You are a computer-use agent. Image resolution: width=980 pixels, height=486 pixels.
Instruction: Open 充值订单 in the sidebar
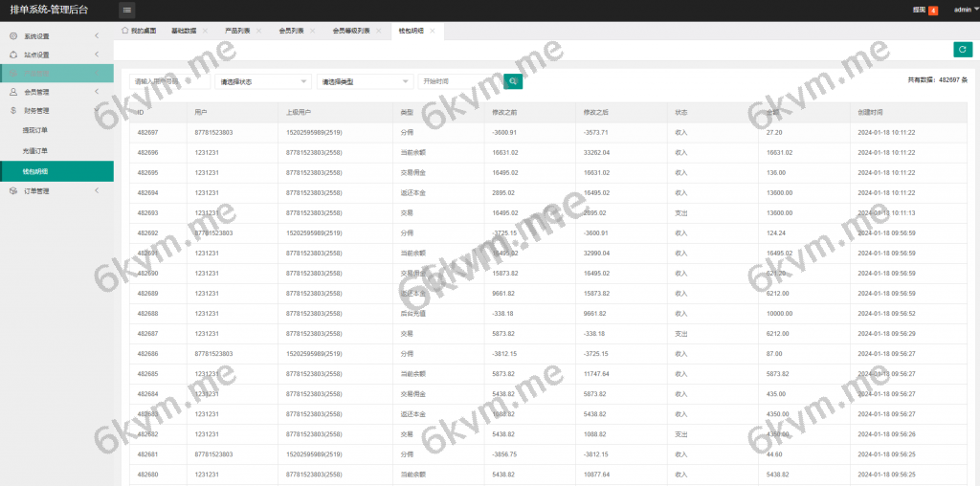tap(35, 150)
